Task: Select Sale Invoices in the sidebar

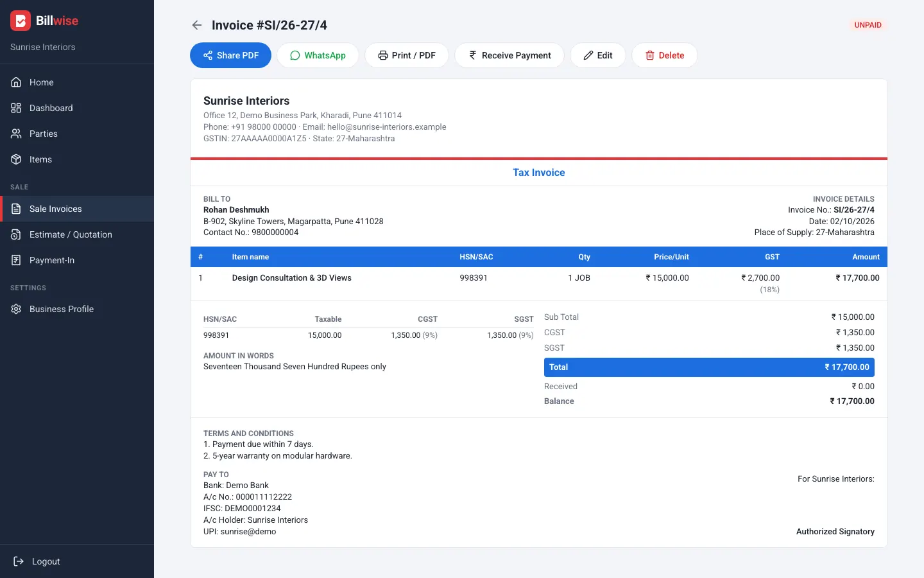Action: point(77,209)
